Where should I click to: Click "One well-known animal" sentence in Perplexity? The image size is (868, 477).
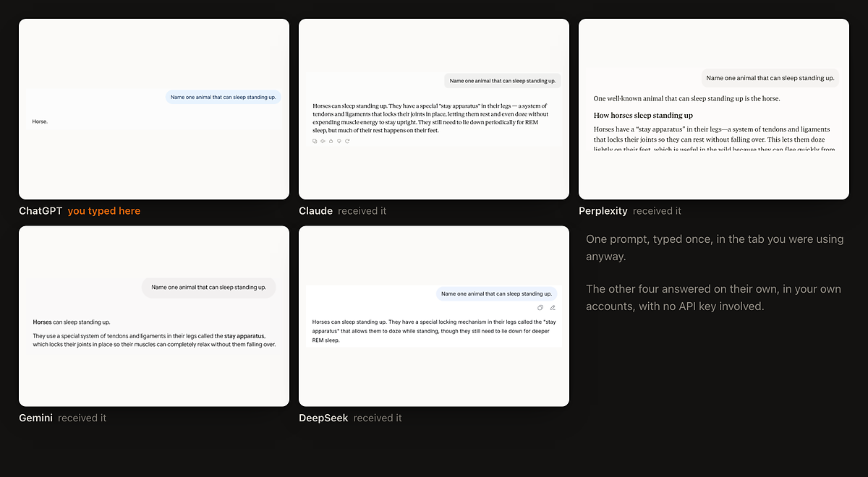pyautogui.click(x=686, y=98)
